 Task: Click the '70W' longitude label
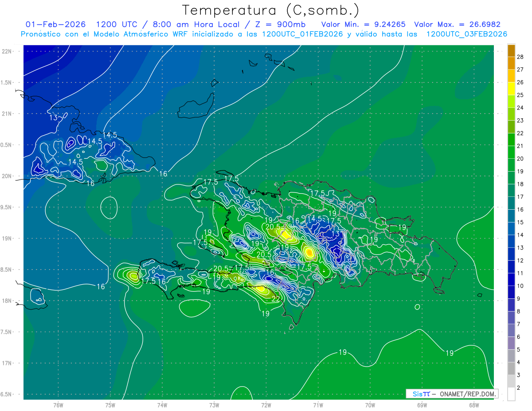(370, 405)
